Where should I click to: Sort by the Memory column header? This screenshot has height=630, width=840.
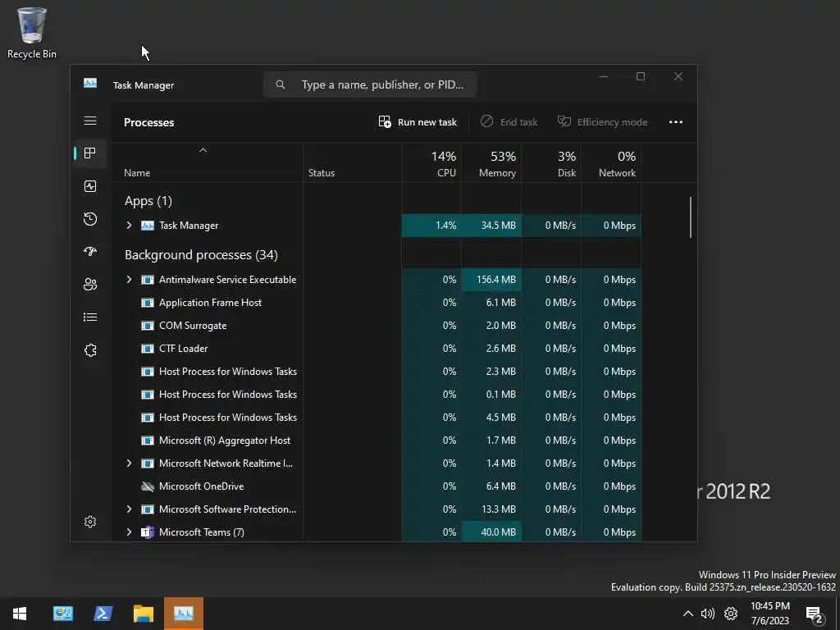[x=491, y=163]
